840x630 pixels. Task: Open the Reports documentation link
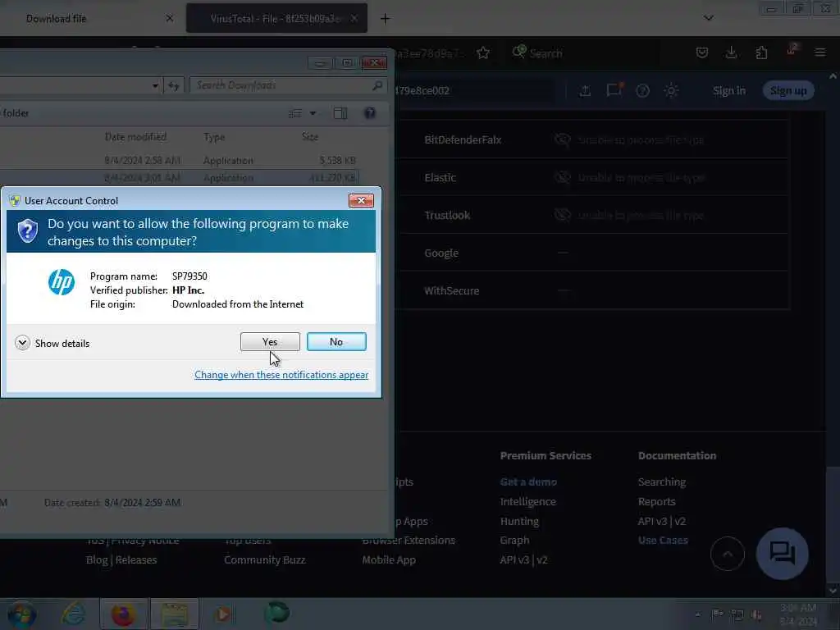[x=656, y=501]
